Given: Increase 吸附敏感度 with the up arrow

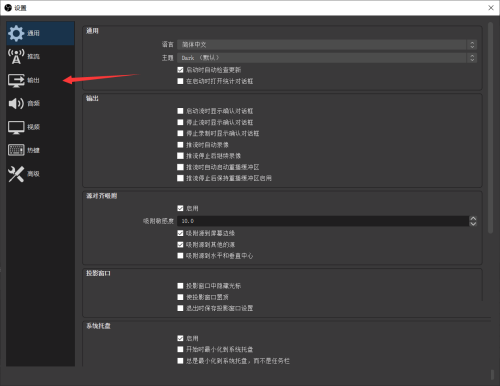Looking at the screenshot, I should point(473,218).
